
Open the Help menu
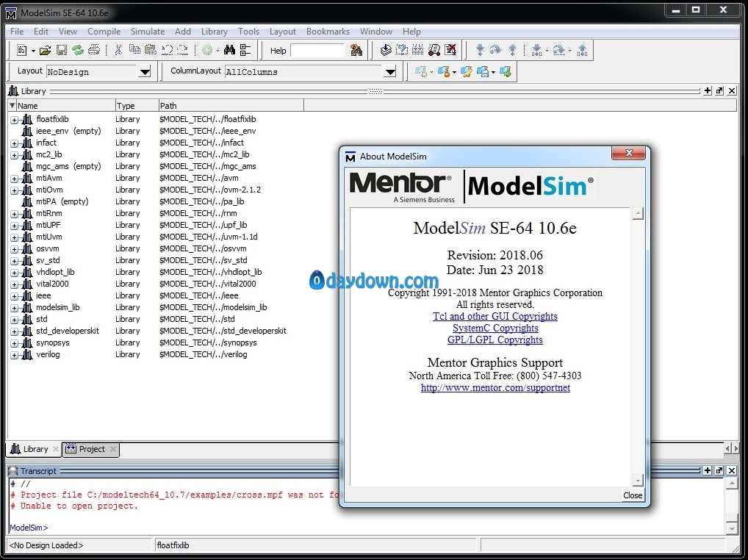[411, 32]
